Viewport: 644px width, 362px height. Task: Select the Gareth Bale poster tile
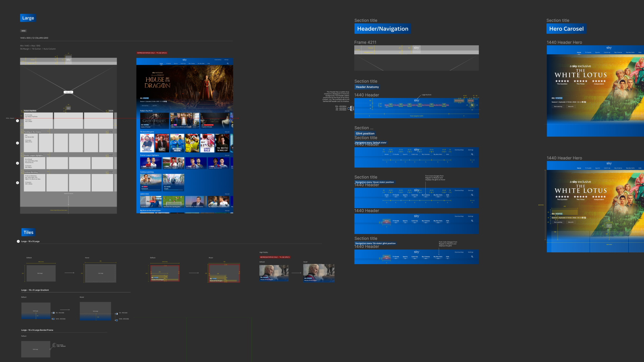(x=207, y=143)
